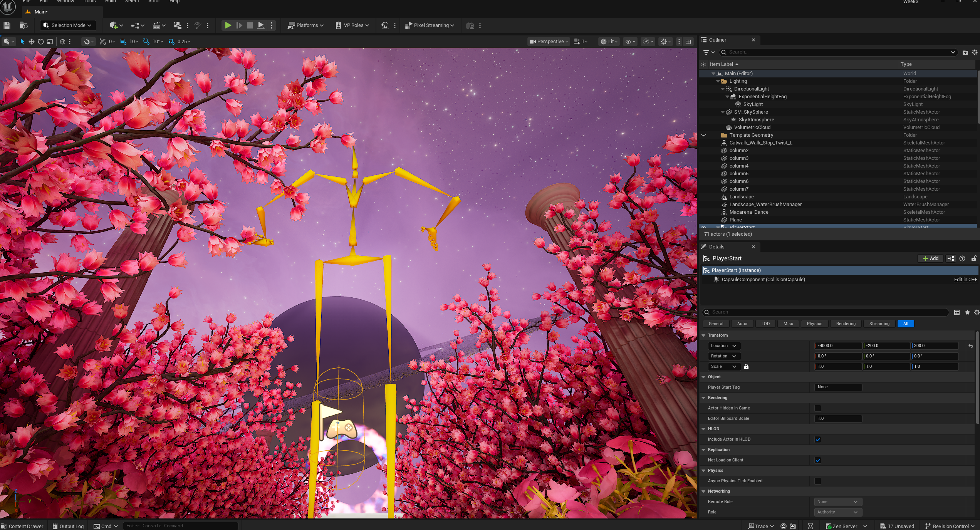
Task: Click the favorites star in Details
Action: 967,312
